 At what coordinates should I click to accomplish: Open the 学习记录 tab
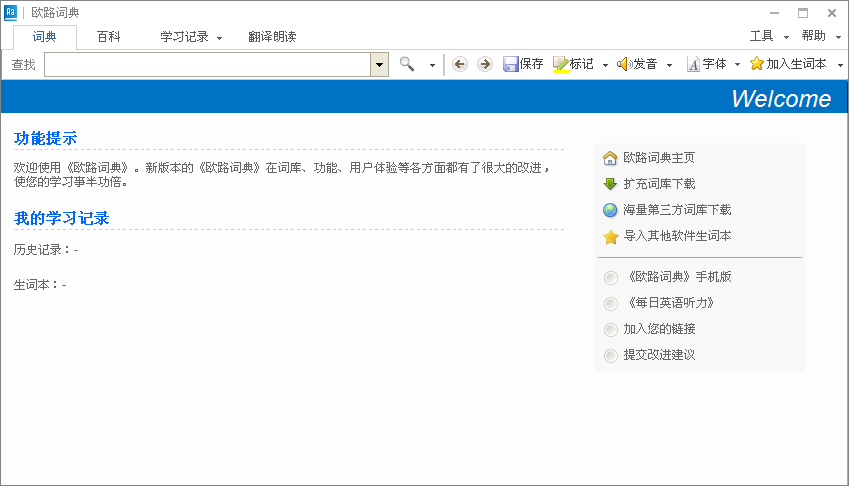pos(184,37)
